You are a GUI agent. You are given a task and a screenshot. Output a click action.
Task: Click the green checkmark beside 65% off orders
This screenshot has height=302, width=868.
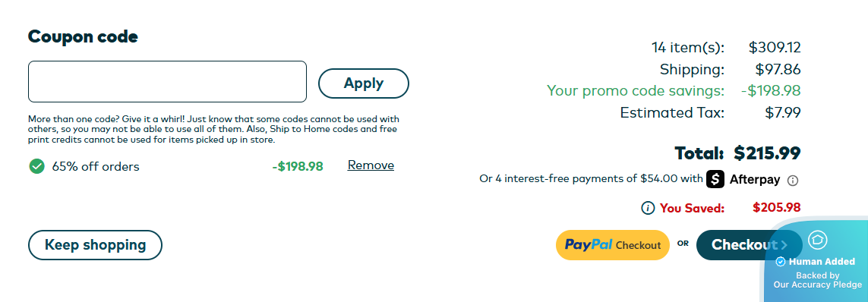[36, 166]
